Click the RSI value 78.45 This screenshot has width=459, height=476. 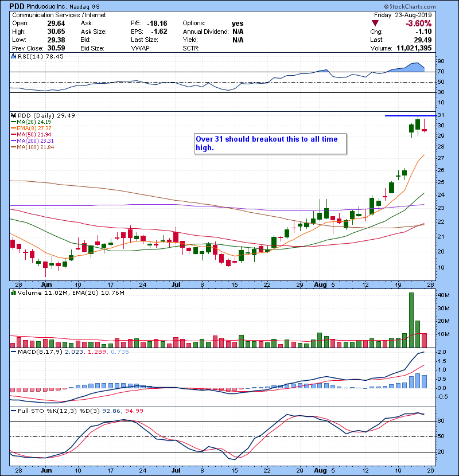pyautogui.click(x=55, y=56)
